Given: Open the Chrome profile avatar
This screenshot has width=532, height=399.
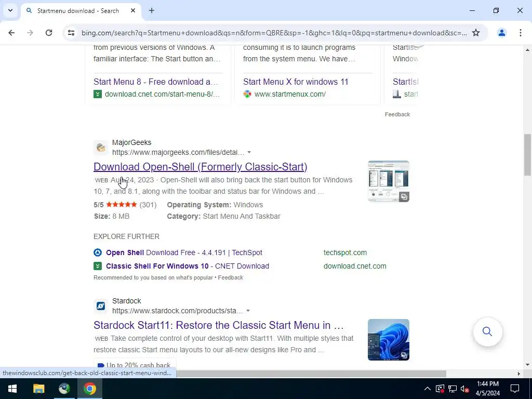Looking at the screenshot, I should 501,33.
